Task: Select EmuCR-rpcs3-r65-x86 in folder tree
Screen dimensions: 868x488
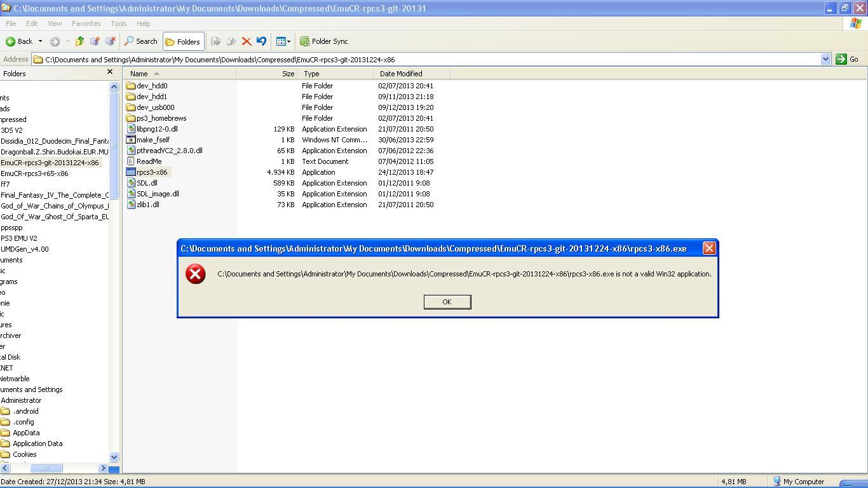Action: 34,173
